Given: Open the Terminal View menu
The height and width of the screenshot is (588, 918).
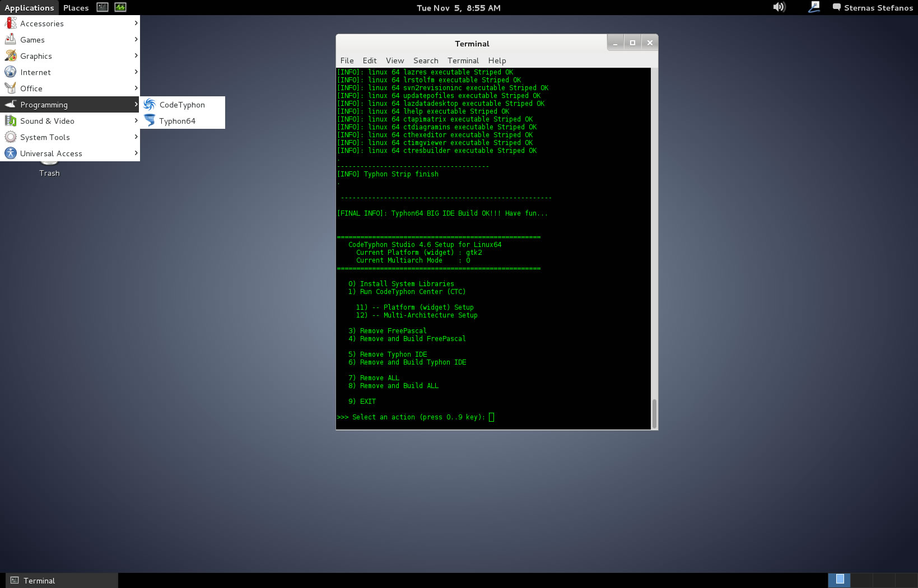Looking at the screenshot, I should tap(395, 60).
